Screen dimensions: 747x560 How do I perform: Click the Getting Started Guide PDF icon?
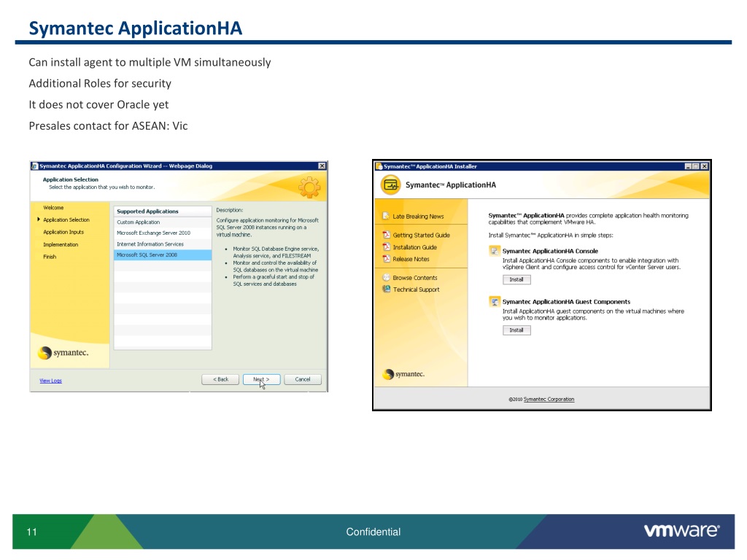click(387, 234)
